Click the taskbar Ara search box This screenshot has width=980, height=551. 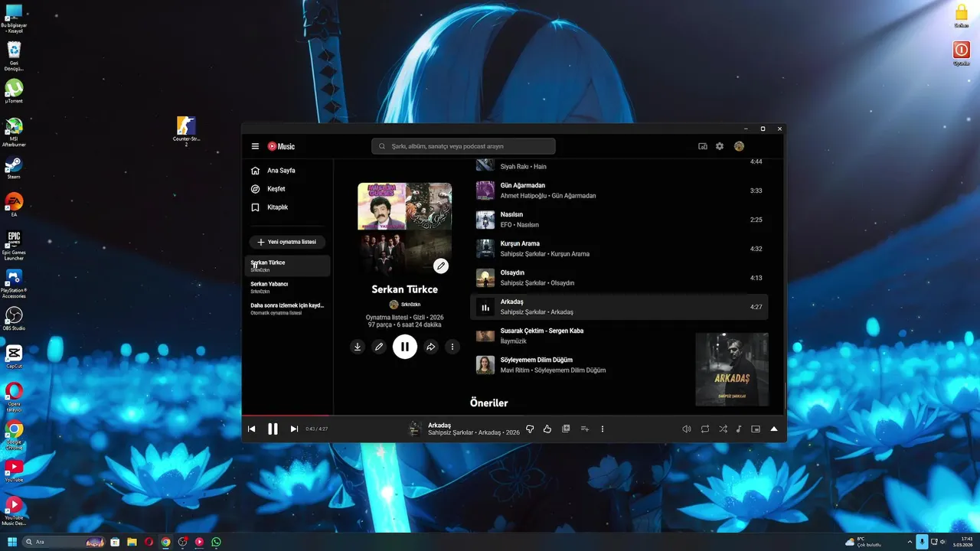(x=64, y=542)
